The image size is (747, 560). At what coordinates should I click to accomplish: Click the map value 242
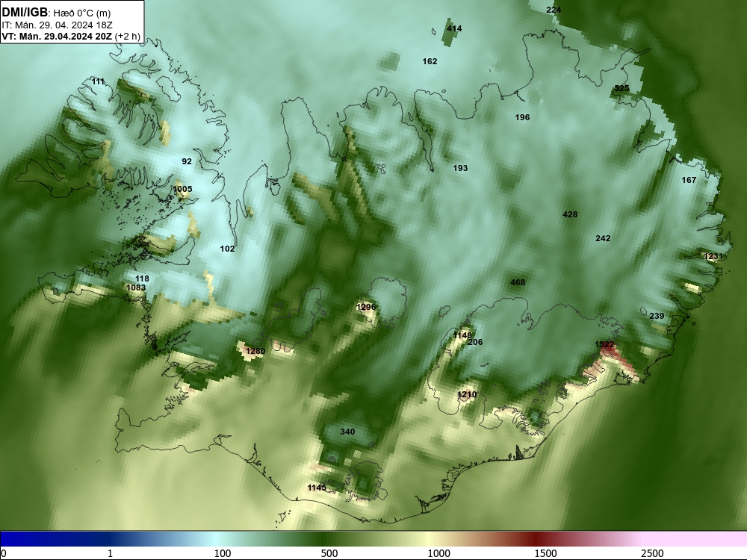click(603, 239)
